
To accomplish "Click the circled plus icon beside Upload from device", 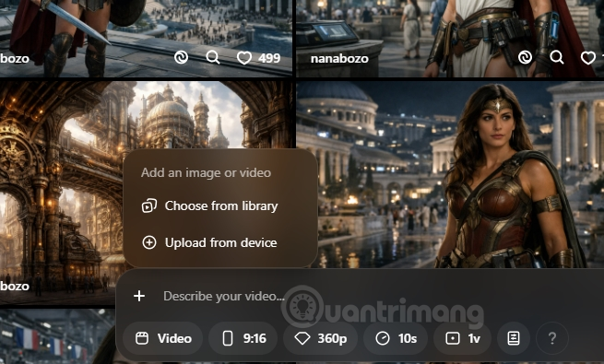I will 149,242.
